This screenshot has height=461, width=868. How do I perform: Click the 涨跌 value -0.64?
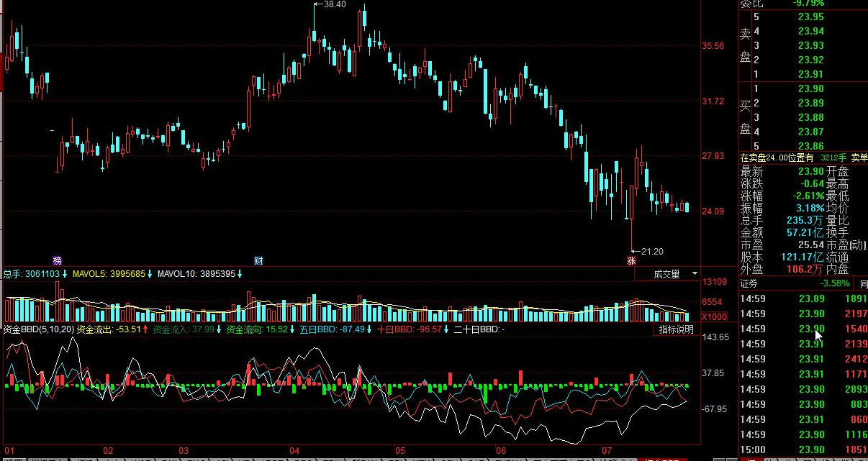[x=813, y=183]
